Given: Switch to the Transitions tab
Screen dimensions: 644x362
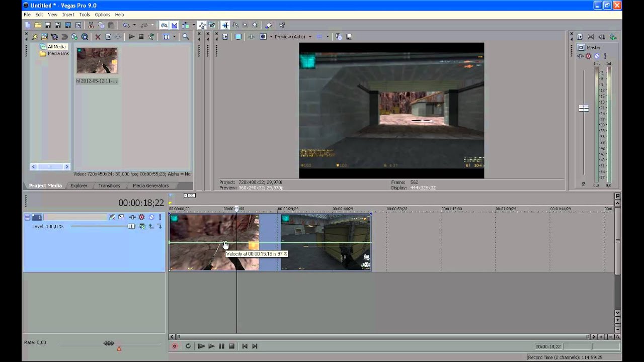Looking at the screenshot, I should click(109, 186).
